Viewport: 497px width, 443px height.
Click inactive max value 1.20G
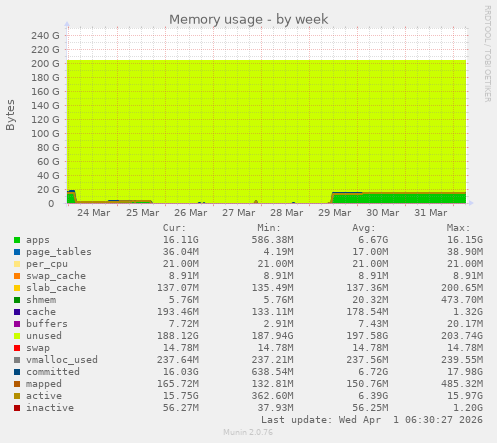(x=468, y=408)
